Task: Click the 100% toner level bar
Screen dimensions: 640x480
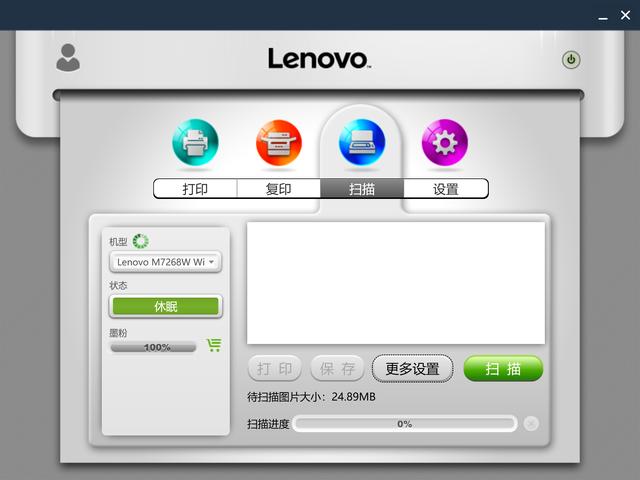Action: pos(153,347)
